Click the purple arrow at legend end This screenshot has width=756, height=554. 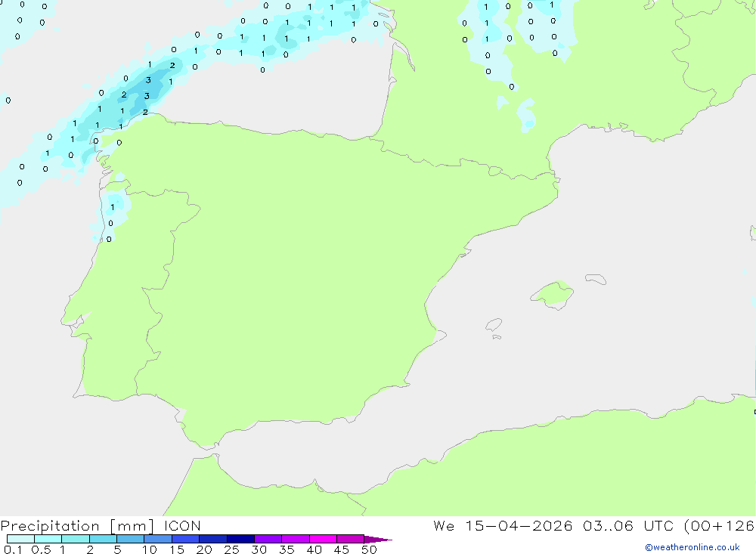377,540
